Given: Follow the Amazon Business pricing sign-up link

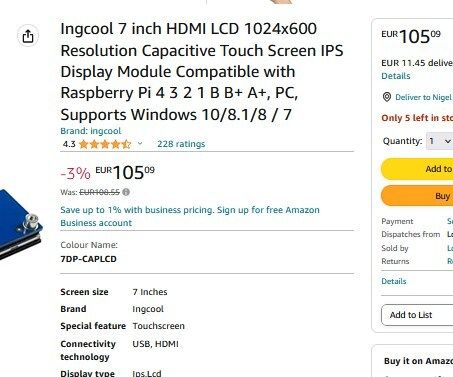Looking at the screenshot, I should [x=190, y=216].
